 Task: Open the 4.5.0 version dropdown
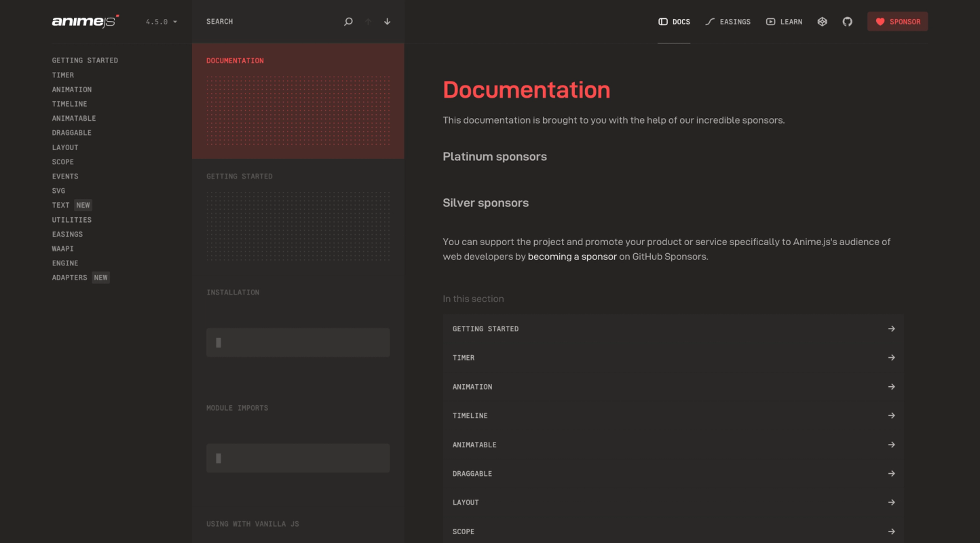162,22
